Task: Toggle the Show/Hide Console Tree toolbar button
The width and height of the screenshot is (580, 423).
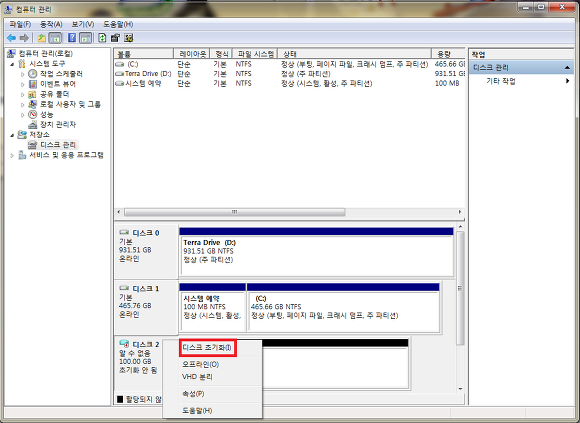Action: [55, 38]
